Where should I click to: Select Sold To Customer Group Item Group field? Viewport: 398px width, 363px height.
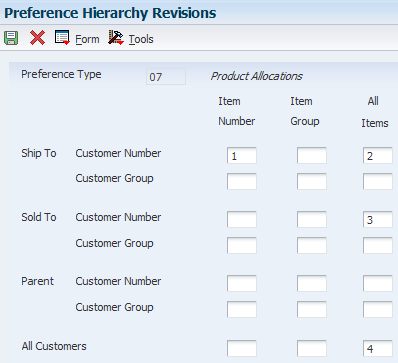(312, 245)
